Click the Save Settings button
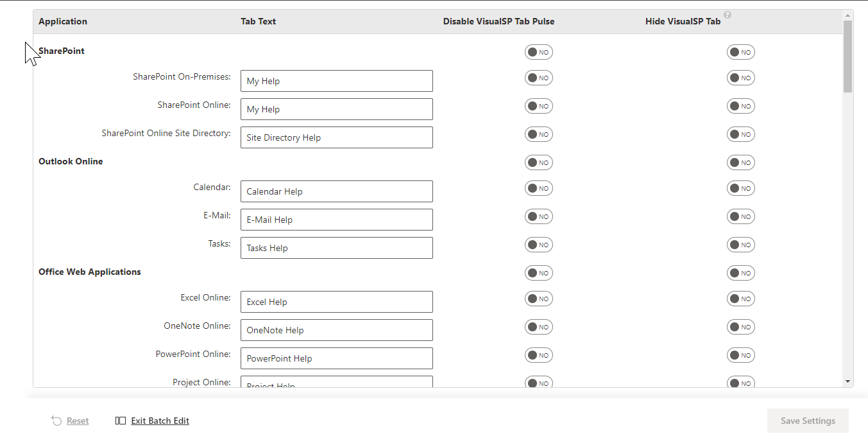The width and height of the screenshot is (868, 445). click(807, 421)
